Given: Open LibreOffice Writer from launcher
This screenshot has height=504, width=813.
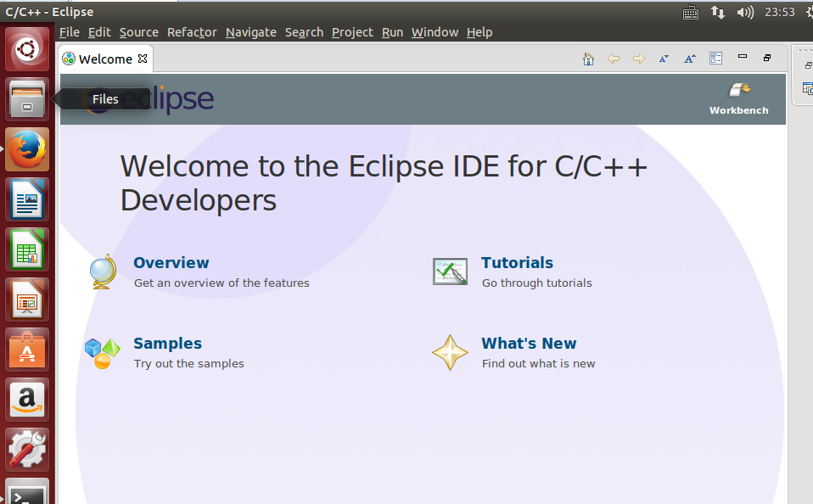Looking at the screenshot, I should [x=27, y=199].
